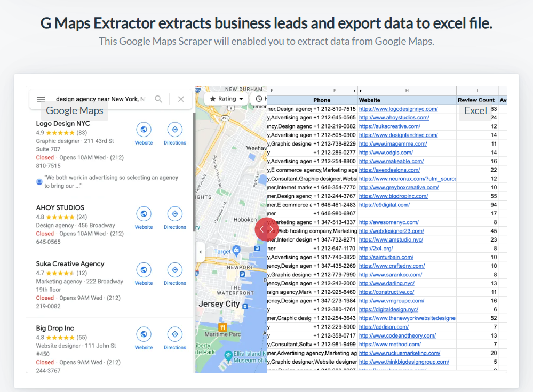Open Website icon for AHOY STUDIOS
The image size is (533, 392).
click(x=144, y=214)
